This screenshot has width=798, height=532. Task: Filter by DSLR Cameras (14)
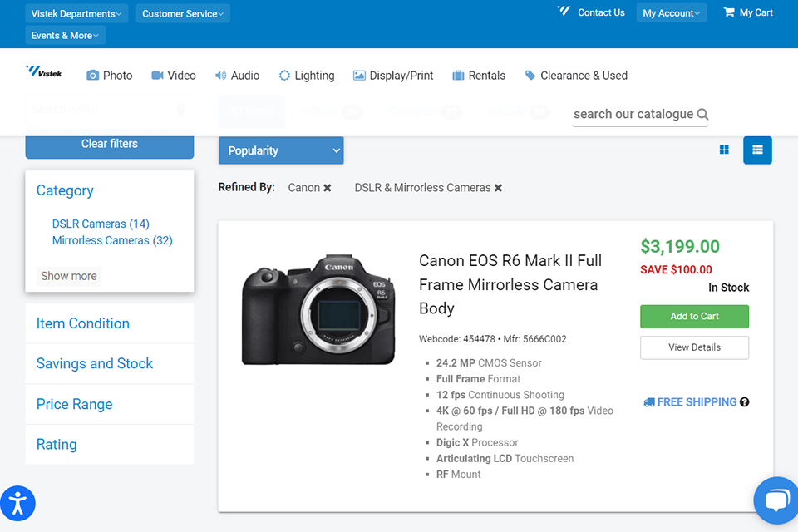[101, 224]
